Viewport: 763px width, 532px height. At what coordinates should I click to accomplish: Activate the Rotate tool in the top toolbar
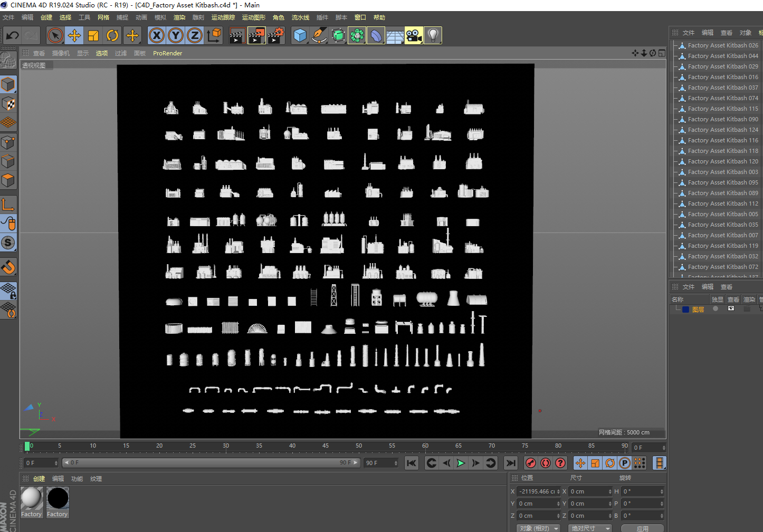click(x=112, y=36)
